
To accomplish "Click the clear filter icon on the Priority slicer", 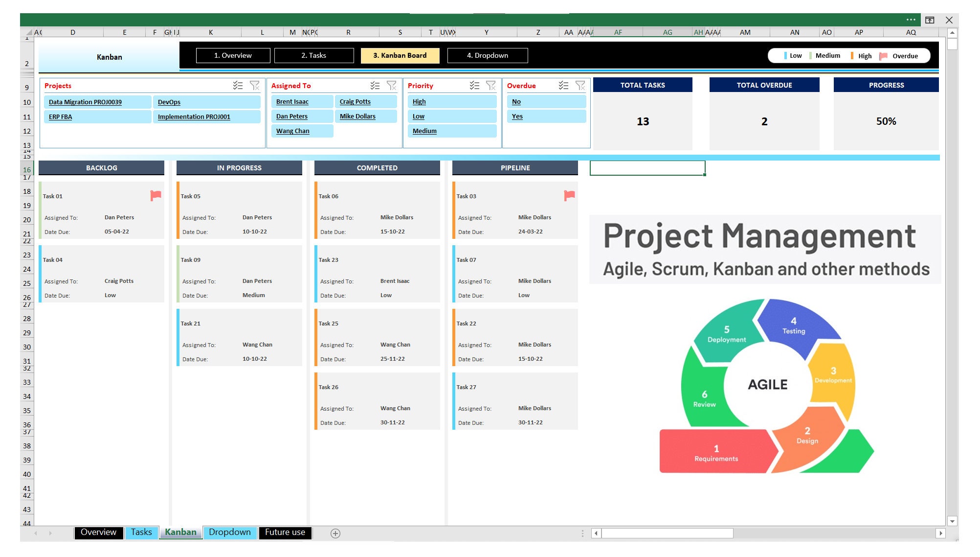I will pyautogui.click(x=491, y=85).
